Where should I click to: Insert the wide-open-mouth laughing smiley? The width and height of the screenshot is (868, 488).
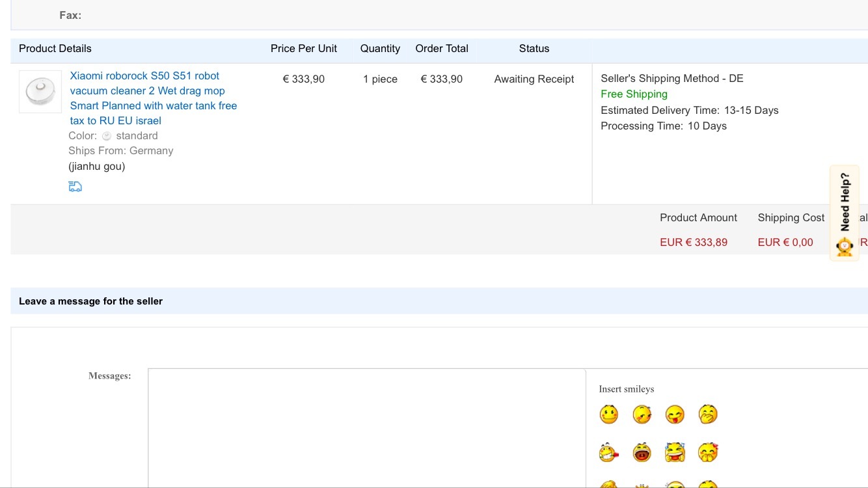coord(642,452)
